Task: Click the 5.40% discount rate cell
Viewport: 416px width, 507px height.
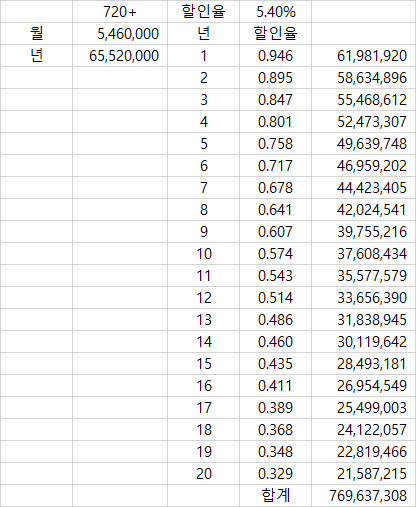Action: click(275, 12)
